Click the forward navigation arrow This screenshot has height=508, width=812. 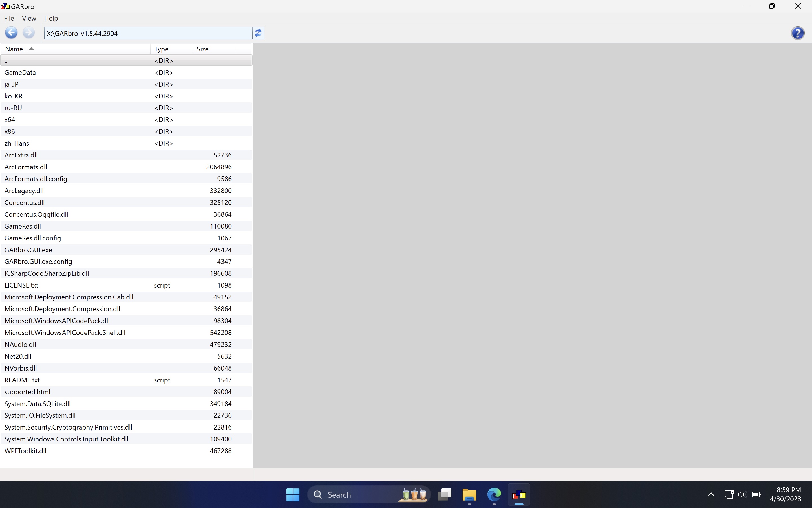click(28, 33)
